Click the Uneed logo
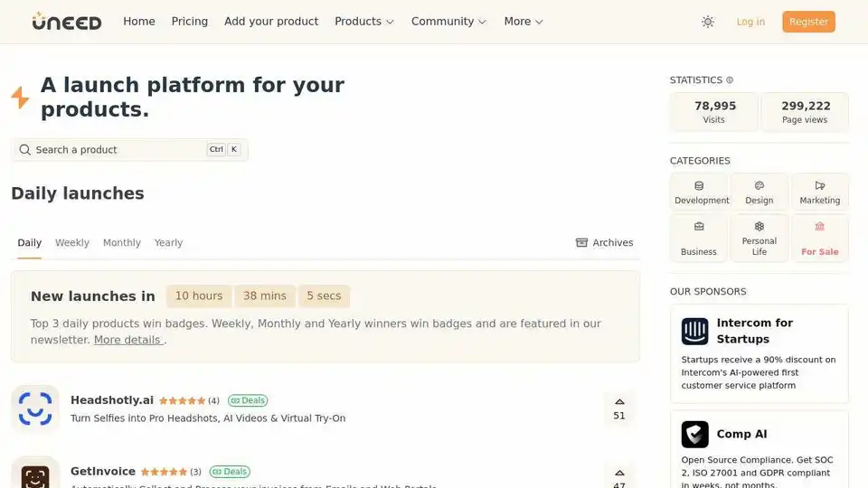Viewport: 868px width, 488px height. click(67, 21)
